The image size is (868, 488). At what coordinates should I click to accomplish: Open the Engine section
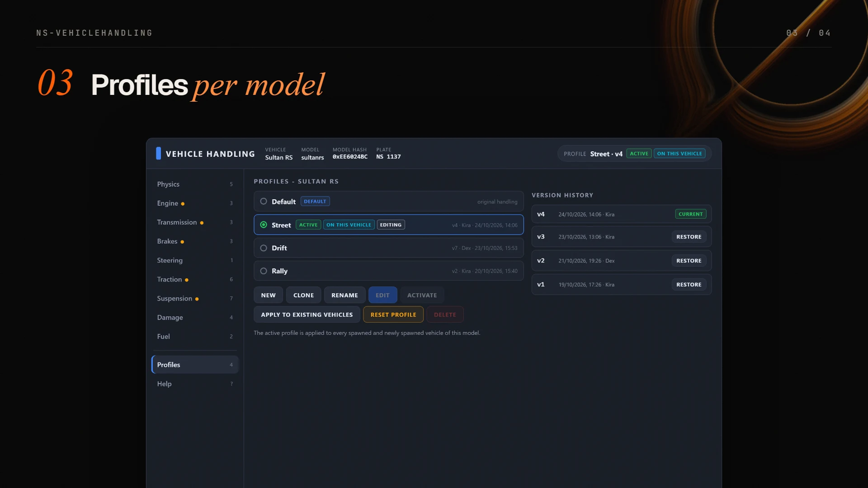coord(195,203)
